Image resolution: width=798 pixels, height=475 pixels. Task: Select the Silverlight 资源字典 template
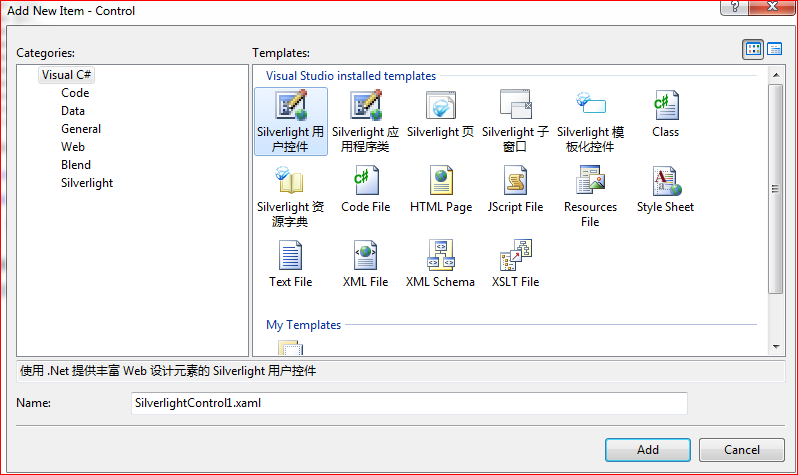pyautogui.click(x=291, y=197)
